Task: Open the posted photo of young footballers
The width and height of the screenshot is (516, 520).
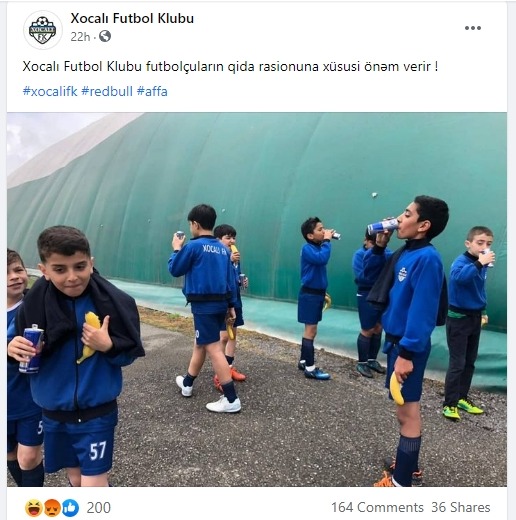Action: [x=257, y=299]
